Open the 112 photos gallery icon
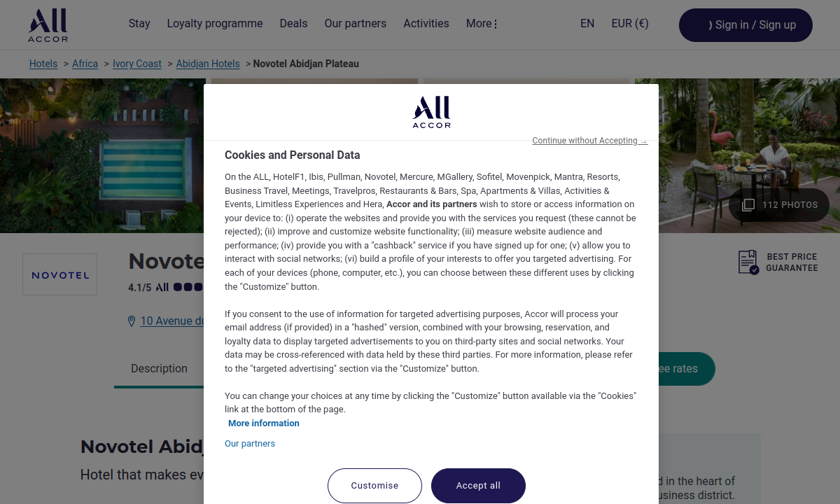Screen dimensions: 840x504 pos(748,205)
